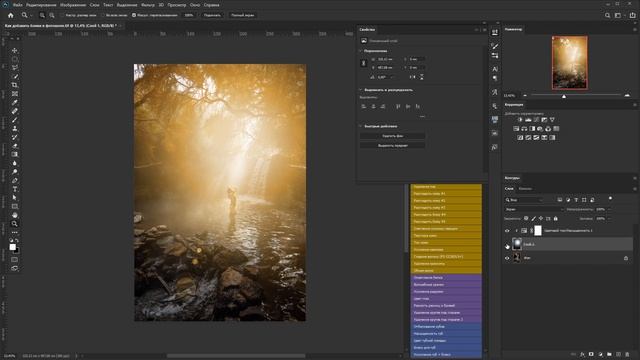Toggle visibility of the Hue/Saturation layer

click(507, 231)
